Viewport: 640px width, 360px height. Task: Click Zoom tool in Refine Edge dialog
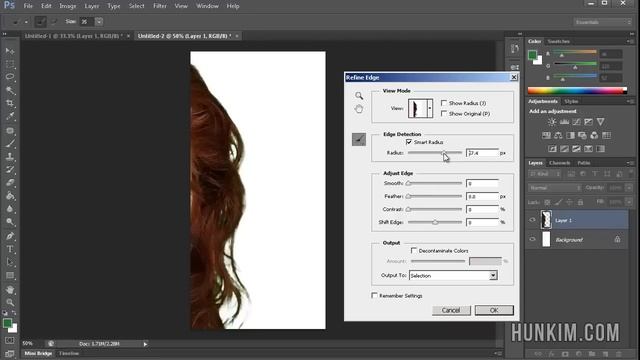point(359,96)
